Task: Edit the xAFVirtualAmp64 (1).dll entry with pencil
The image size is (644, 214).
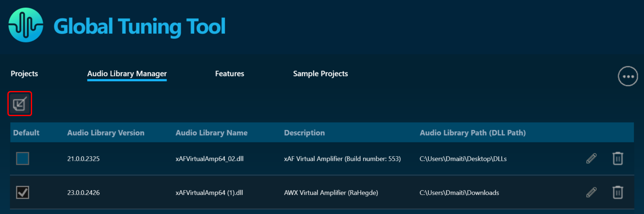Action: (x=591, y=192)
